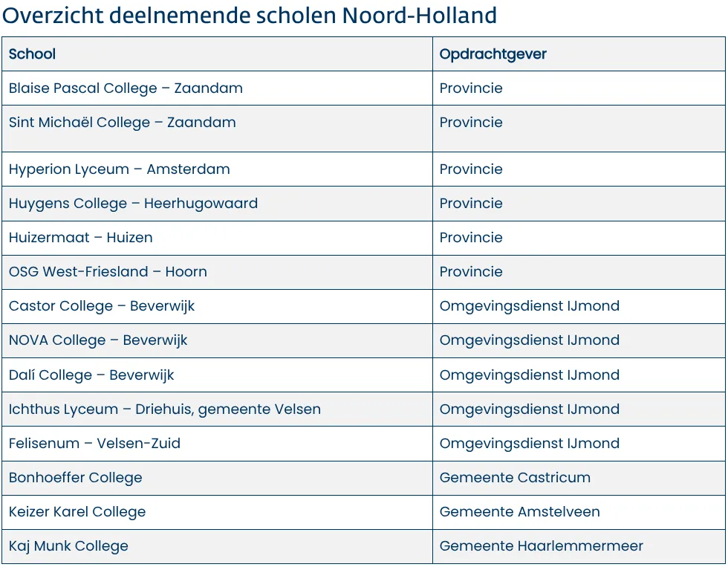This screenshot has height=567, width=728.
Task: Select the Blaise Pascal College – Zaandam cell
Action: tap(126, 88)
